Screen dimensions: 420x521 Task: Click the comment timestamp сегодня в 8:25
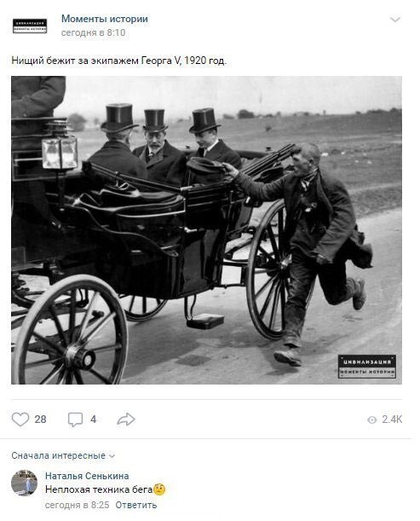point(77,505)
